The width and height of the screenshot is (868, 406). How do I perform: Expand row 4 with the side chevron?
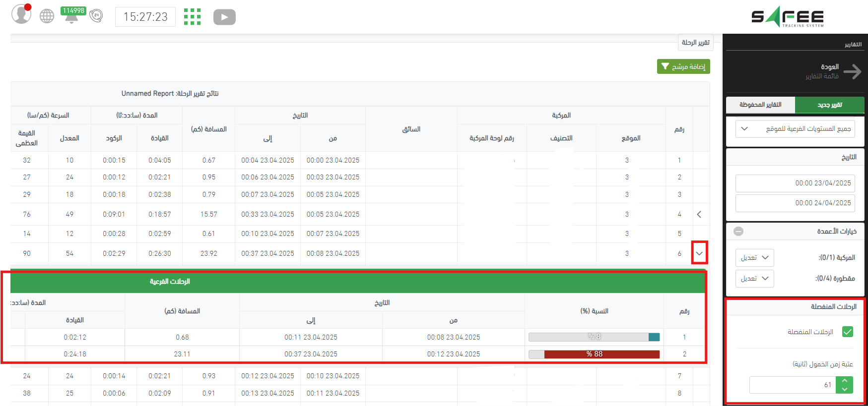click(699, 214)
